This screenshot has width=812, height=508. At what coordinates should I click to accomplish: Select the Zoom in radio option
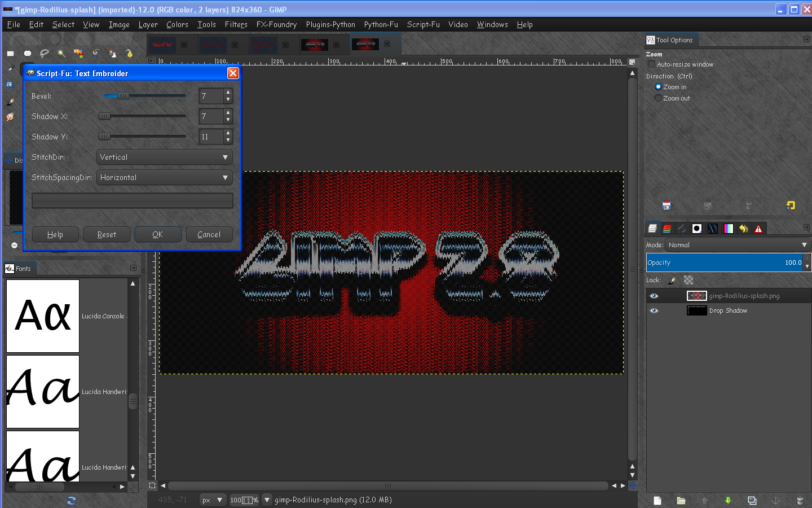pyautogui.click(x=658, y=87)
